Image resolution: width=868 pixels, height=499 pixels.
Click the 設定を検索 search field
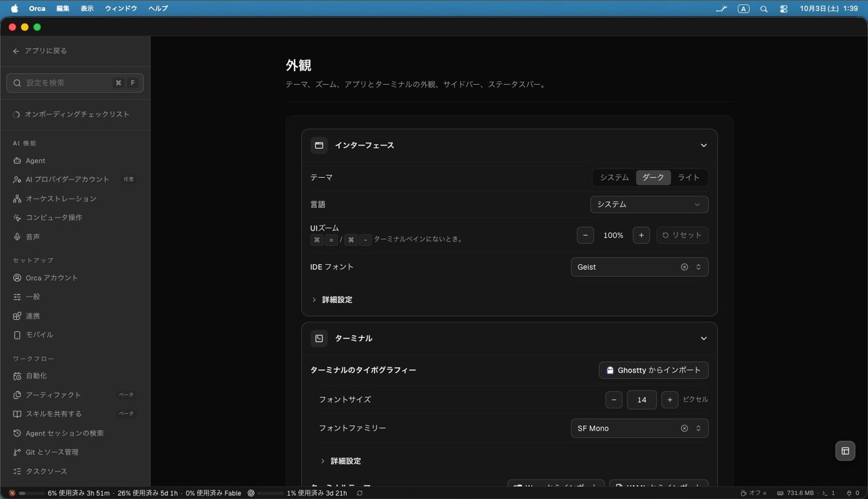coord(75,83)
